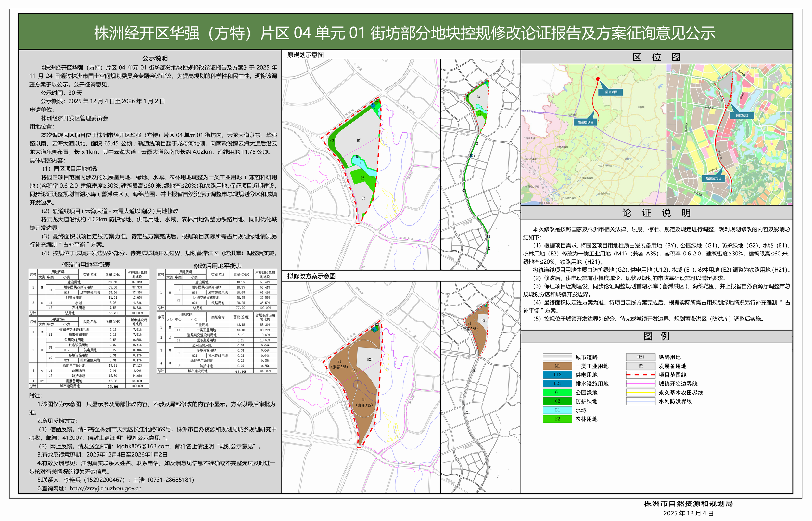Image resolution: width=812 pixels, height=521 pixels.
Task: Click the E1 water area legend swatch
Action: (x=557, y=410)
